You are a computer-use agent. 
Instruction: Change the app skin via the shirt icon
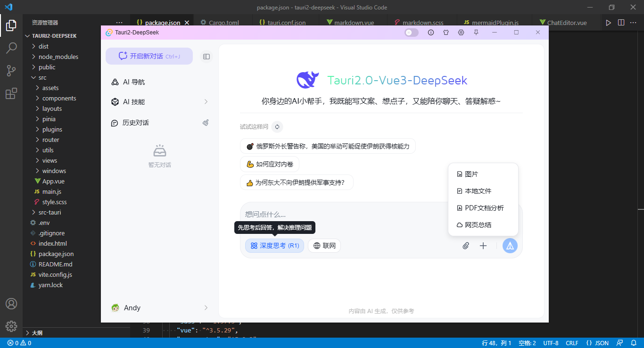[446, 33]
